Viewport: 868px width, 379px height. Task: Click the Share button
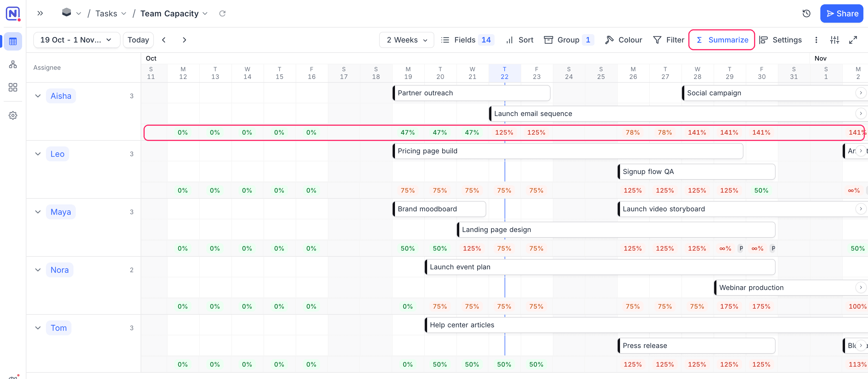tap(842, 13)
